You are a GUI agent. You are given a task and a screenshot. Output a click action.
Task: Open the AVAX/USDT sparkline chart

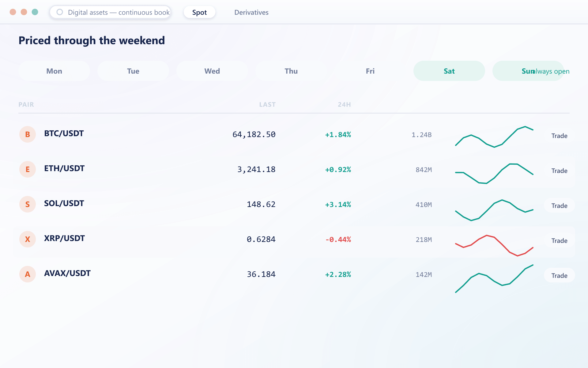(x=494, y=279)
